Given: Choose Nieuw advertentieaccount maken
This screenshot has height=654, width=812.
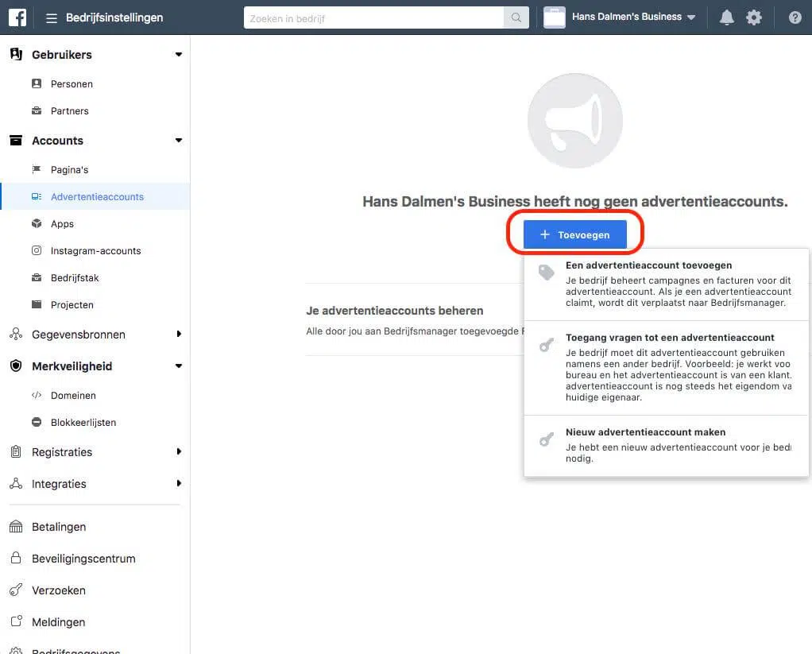Looking at the screenshot, I should 645,432.
